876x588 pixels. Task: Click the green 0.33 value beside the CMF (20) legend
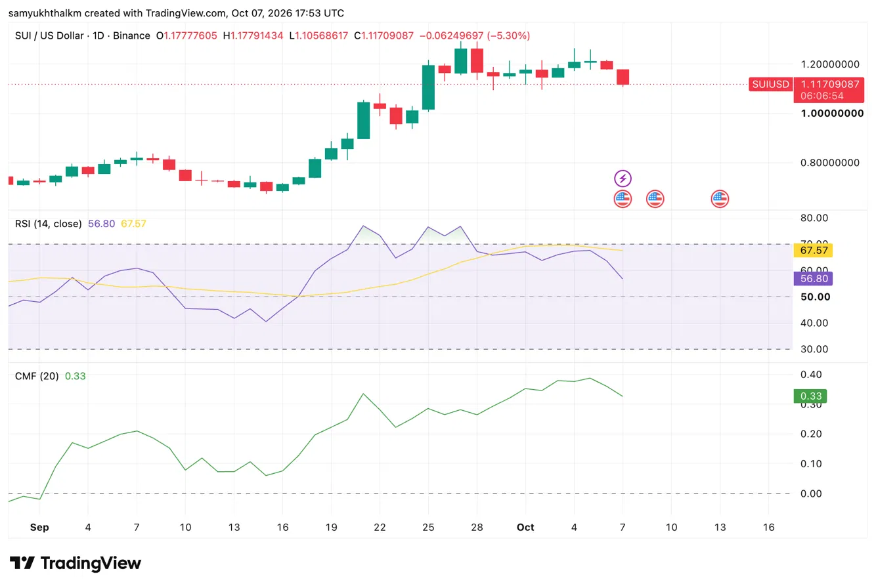[76, 376]
